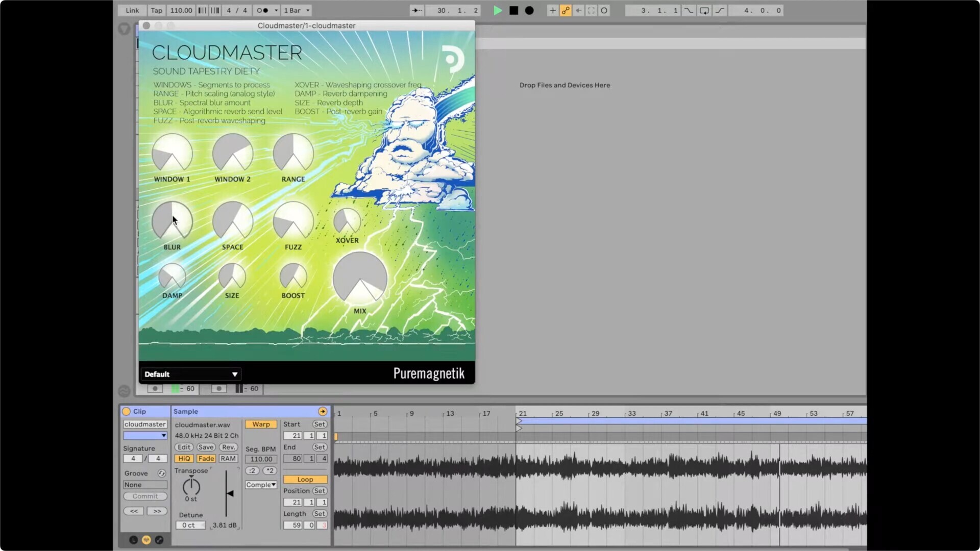Click the Phase Nudge Down icon
980x551 pixels.
(x=202, y=10)
